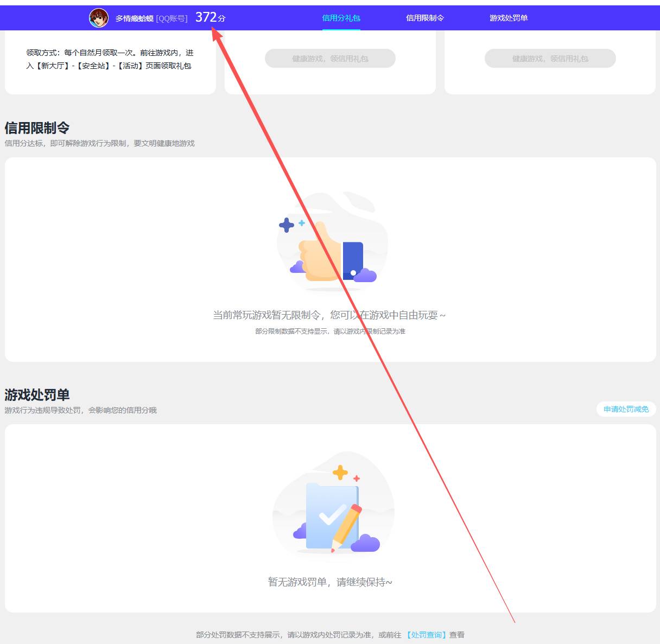Click the rightmost 健康游戏，领信用礼包 button

click(x=550, y=59)
